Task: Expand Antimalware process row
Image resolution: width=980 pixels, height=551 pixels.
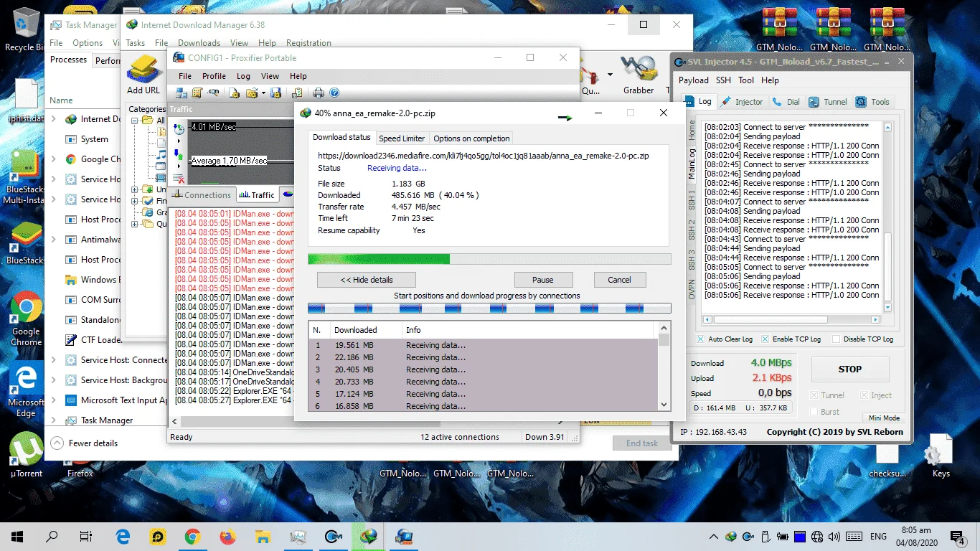Action: click(54, 240)
